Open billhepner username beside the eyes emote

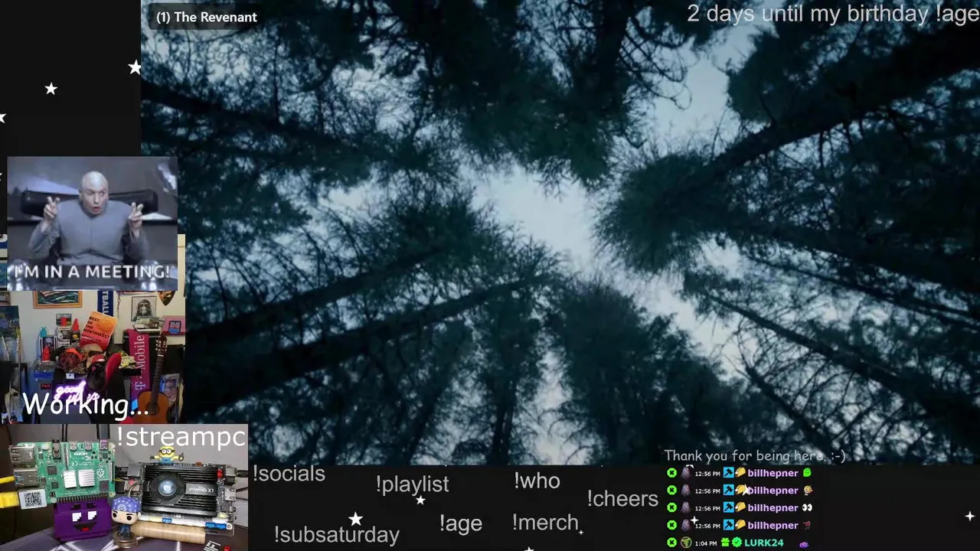pyautogui.click(x=773, y=508)
